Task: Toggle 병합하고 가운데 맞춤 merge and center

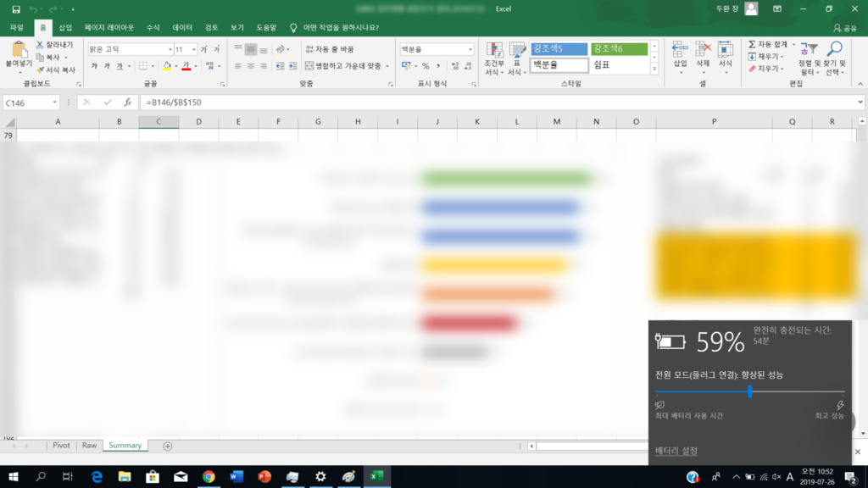Action: tap(343, 66)
